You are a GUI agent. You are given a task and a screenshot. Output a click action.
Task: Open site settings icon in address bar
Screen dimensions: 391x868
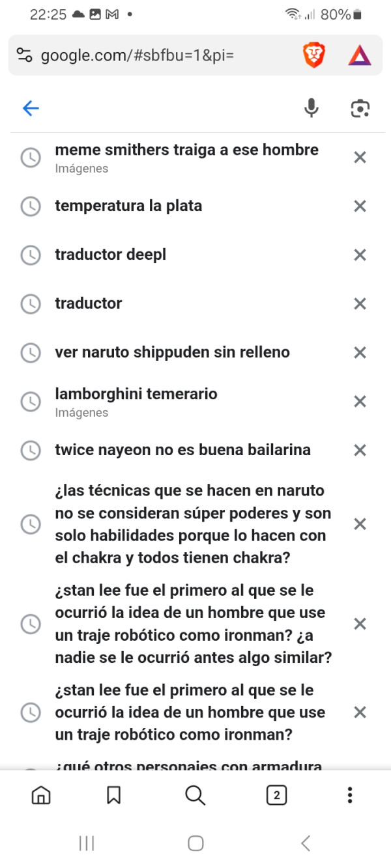point(24,55)
